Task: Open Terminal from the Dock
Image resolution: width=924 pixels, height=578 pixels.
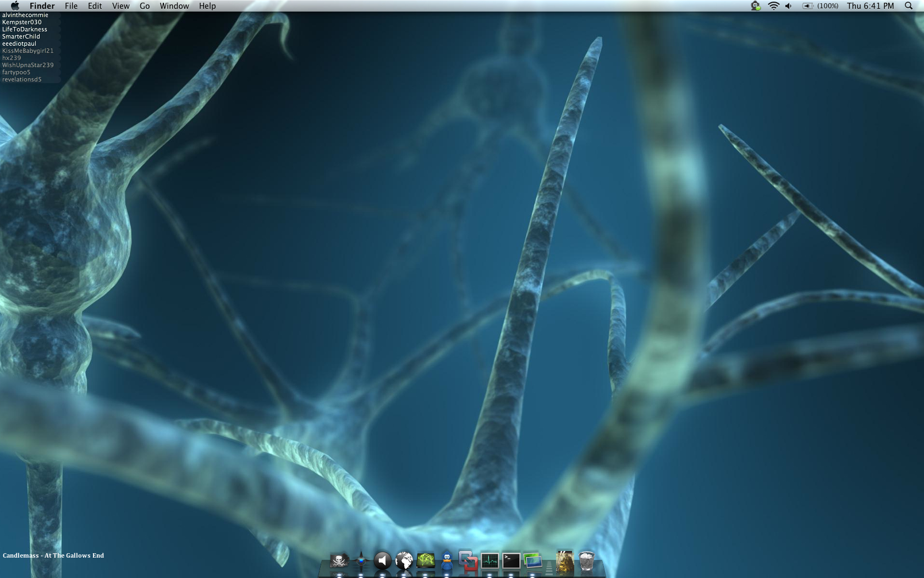Action: [511, 561]
